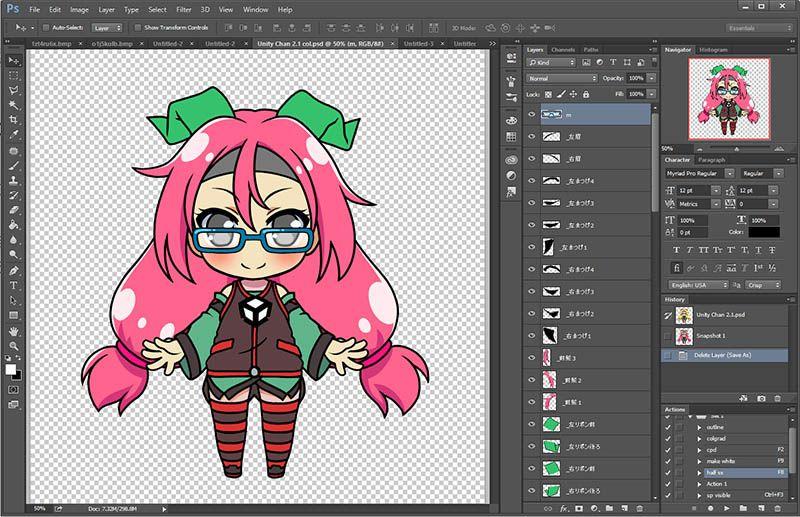Set history brush source to Snapshot 1
800x517 pixels.
[x=668, y=336]
